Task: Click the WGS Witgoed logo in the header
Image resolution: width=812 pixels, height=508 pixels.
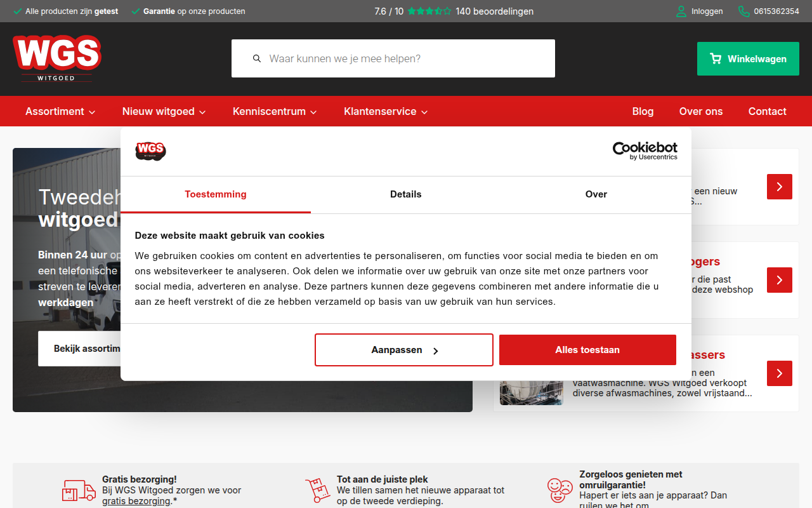Action: 57,58
